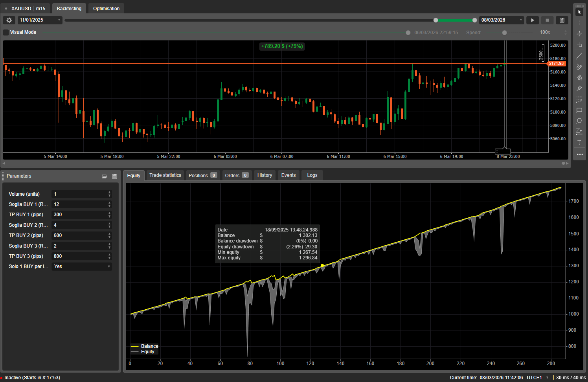This screenshot has width=588, height=382.
Task: Open the backtesting settings gear
Action: 9,20
